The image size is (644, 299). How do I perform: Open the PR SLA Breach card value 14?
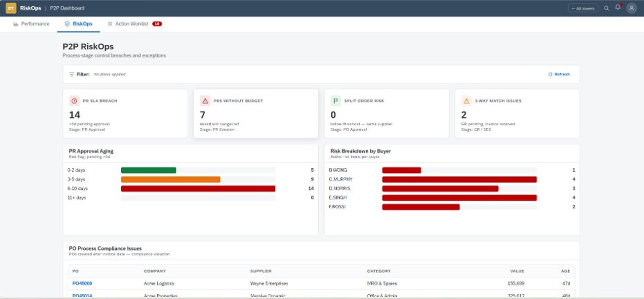point(74,115)
